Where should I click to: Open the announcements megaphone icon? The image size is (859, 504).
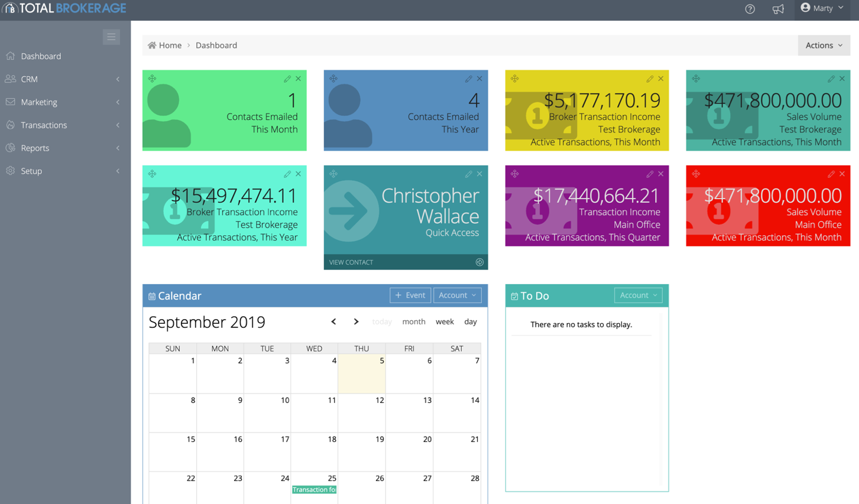[778, 9]
